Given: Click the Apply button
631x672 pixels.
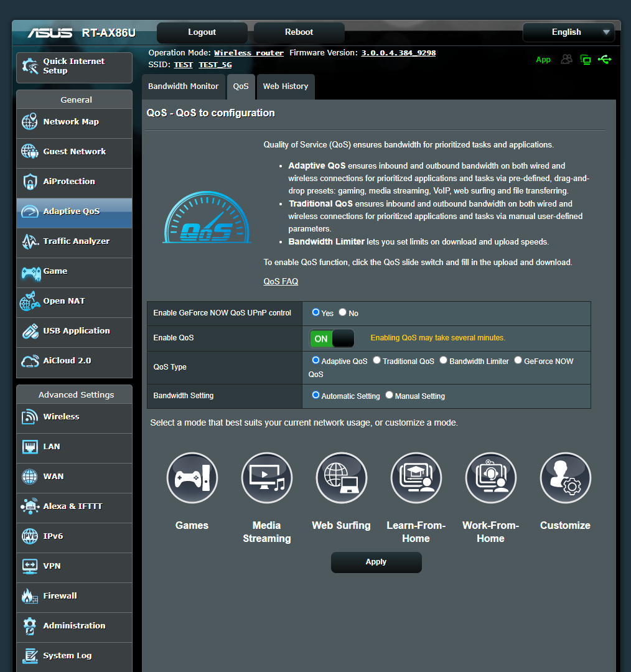Looking at the screenshot, I should coord(376,562).
